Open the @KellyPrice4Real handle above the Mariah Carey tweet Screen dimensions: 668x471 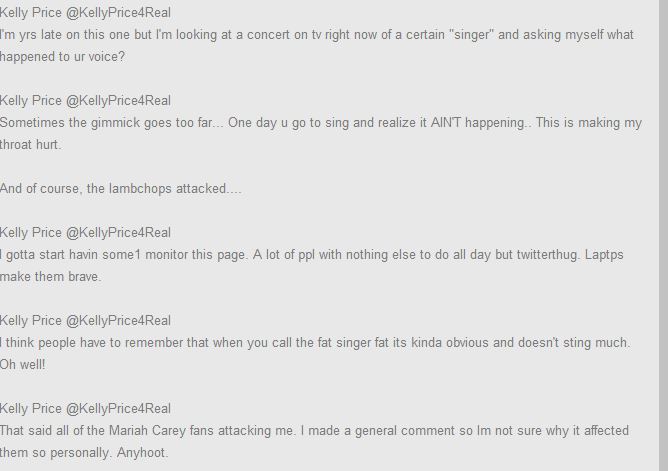tap(119, 408)
